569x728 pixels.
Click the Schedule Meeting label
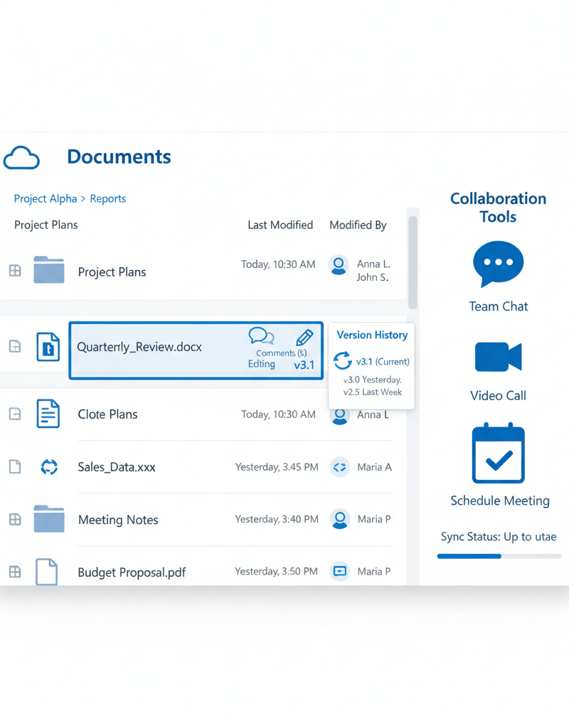(500, 500)
